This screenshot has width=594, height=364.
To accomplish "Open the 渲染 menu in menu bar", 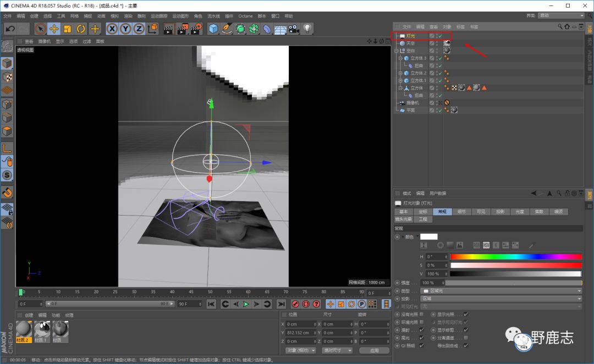I will pyautogui.click(x=128, y=16).
